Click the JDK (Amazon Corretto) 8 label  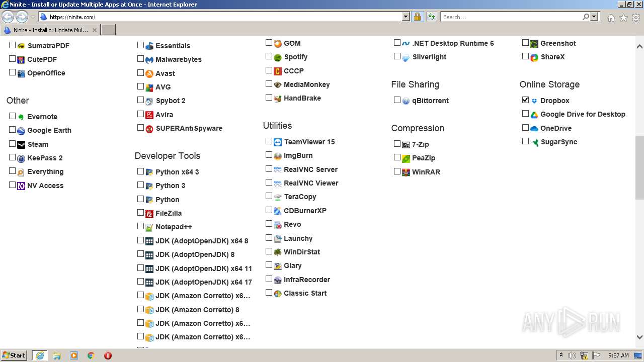(x=197, y=310)
